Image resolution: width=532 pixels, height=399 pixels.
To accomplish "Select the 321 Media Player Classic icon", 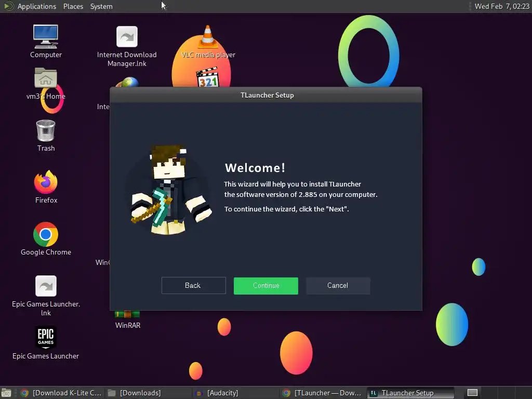I will (x=208, y=77).
